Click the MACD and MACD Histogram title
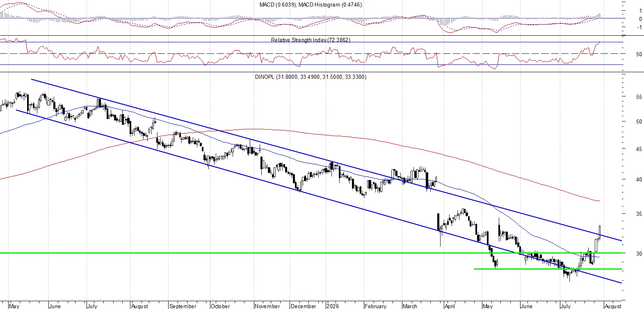Image resolution: width=644 pixels, height=309 pixels. point(311,5)
